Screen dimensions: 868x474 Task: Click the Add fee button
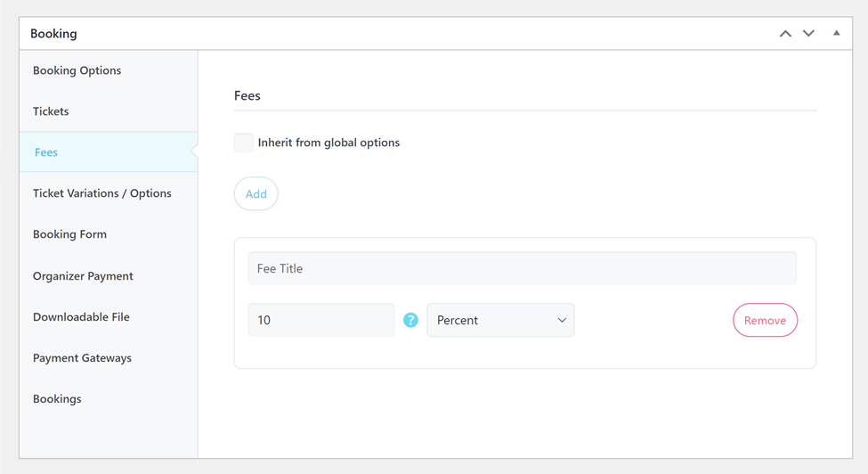(256, 194)
